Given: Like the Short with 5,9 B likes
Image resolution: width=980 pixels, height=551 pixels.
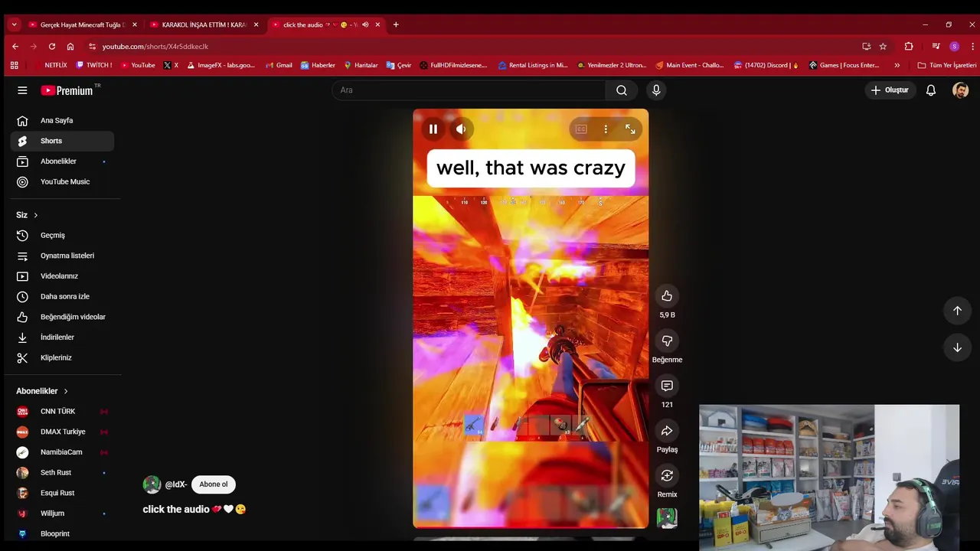Looking at the screenshot, I should click(667, 296).
